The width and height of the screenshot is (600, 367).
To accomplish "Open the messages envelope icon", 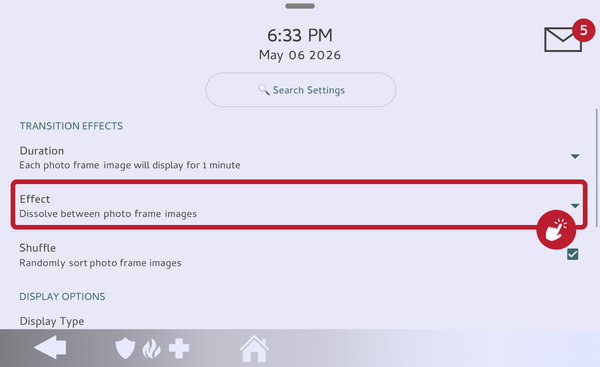I will click(x=562, y=39).
